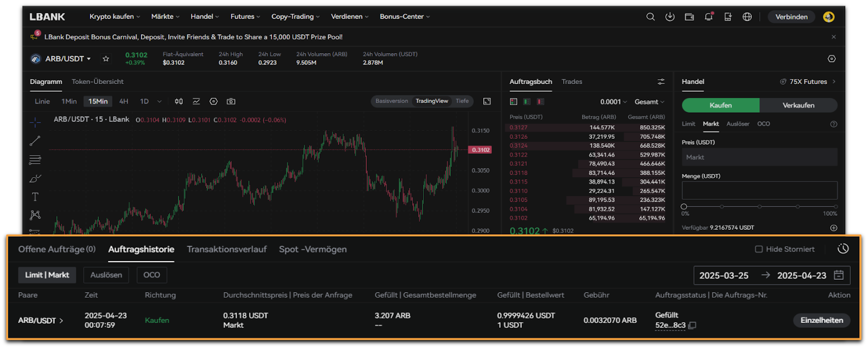Open the candlestick chart type icon

[x=178, y=101]
